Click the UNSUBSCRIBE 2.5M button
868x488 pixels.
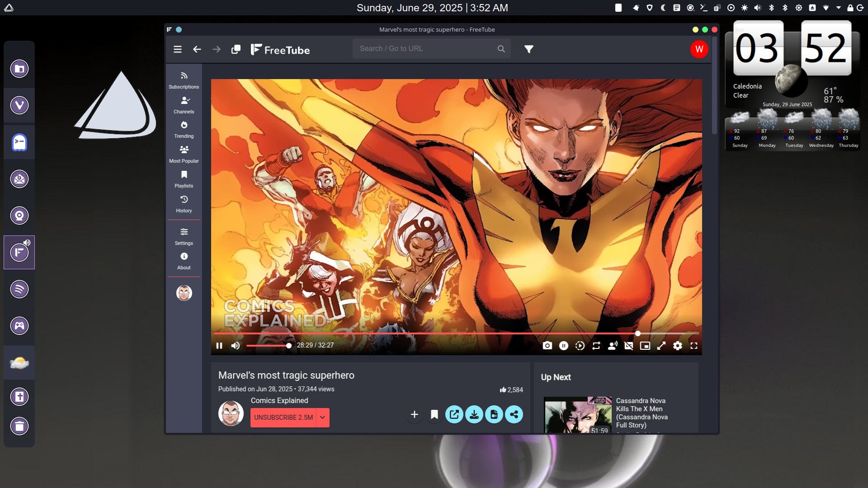click(x=283, y=418)
